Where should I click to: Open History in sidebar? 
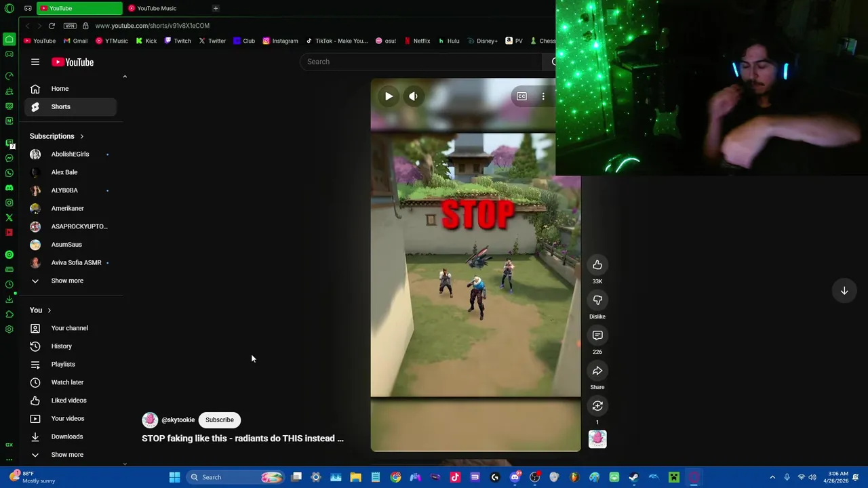(71, 346)
